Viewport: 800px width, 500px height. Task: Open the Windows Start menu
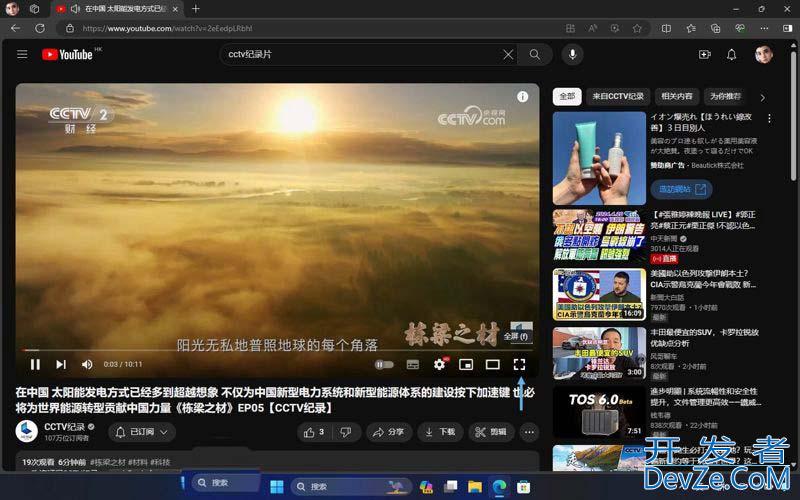pos(277,487)
